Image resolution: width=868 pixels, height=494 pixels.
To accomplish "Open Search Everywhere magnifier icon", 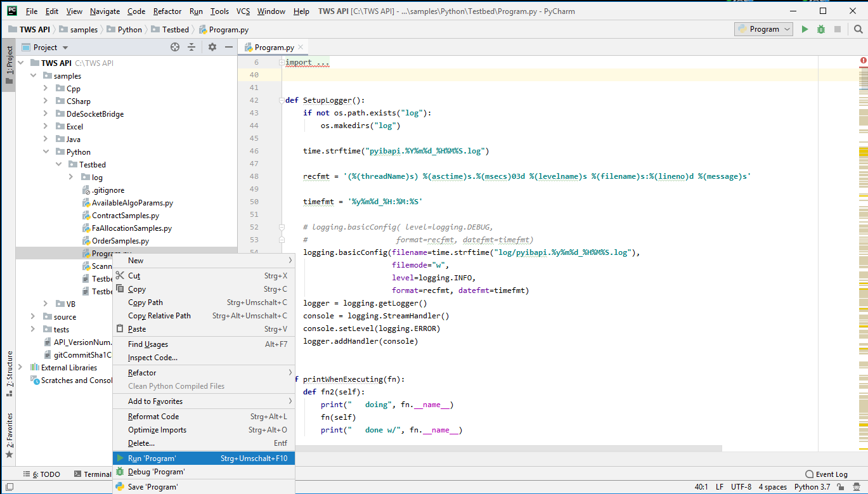I will [x=858, y=29].
